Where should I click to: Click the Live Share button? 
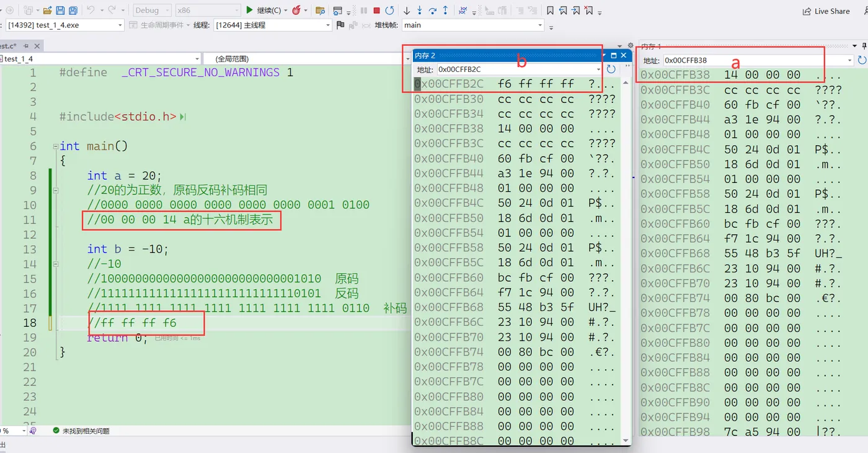pyautogui.click(x=826, y=11)
